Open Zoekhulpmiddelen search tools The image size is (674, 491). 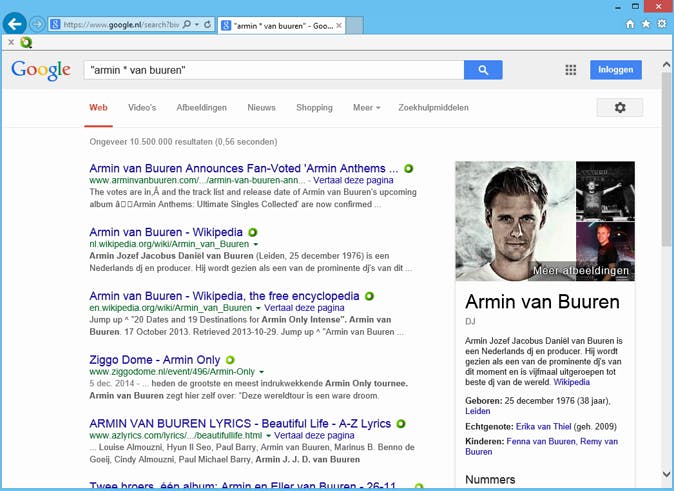click(433, 107)
